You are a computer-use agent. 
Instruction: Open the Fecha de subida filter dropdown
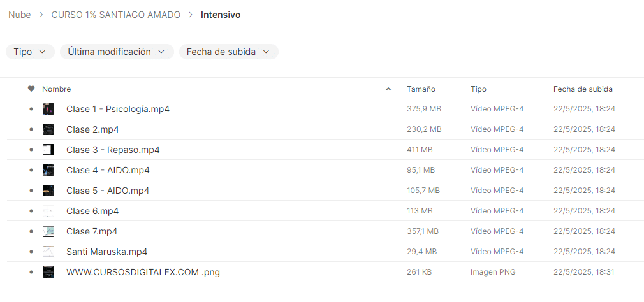pyautogui.click(x=228, y=52)
